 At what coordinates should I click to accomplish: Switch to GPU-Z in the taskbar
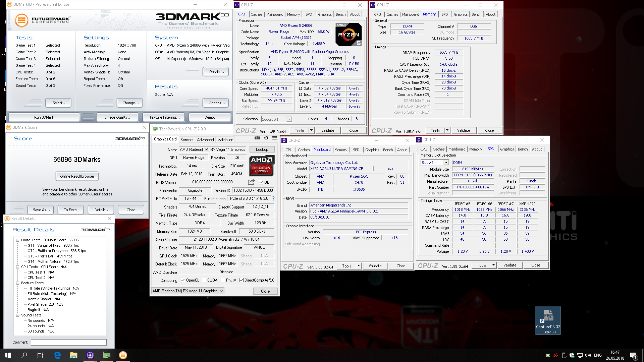(x=107, y=355)
